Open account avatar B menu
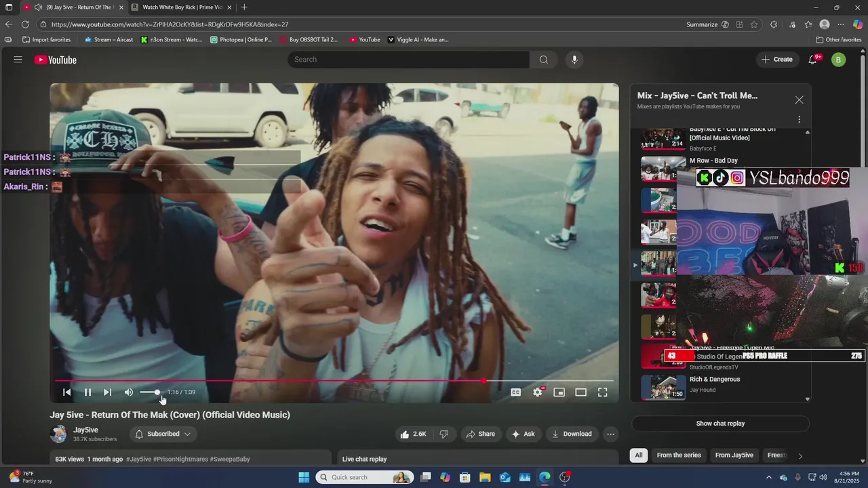The height and width of the screenshot is (488, 868). pos(838,60)
